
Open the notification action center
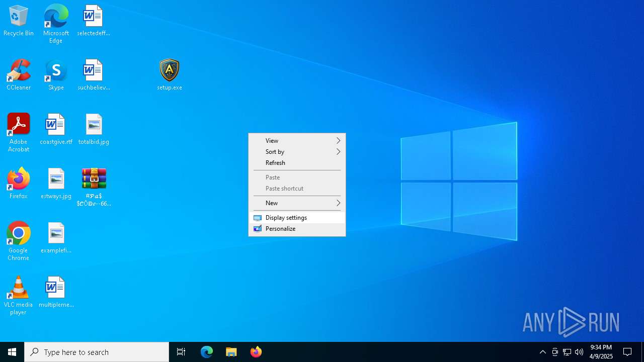pos(627,352)
